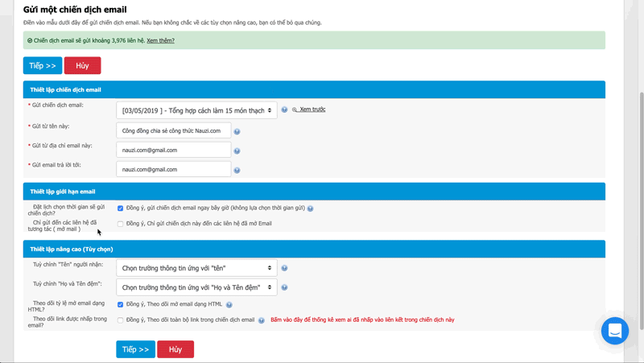Open the "Xem thêm?" link

160,40
